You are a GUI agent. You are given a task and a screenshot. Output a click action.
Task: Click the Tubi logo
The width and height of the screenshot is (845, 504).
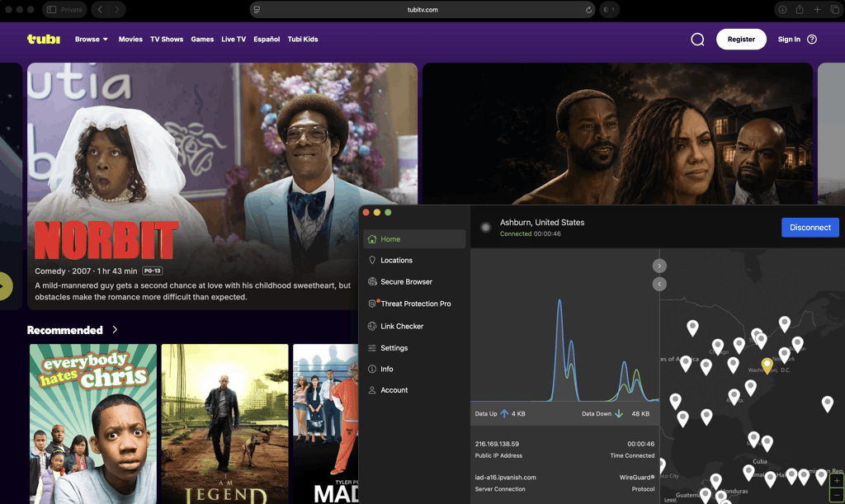pyautogui.click(x=44, y=39)
